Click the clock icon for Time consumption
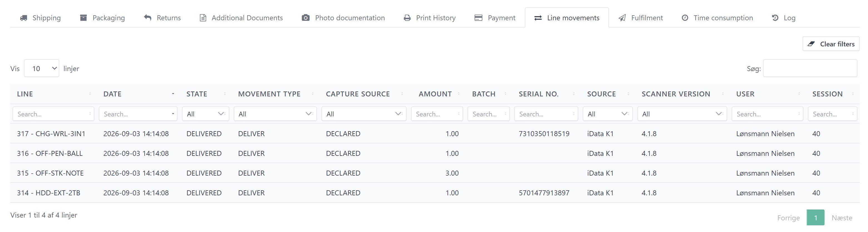The width and height of the screenshot is (868, 232). (685, 18)
